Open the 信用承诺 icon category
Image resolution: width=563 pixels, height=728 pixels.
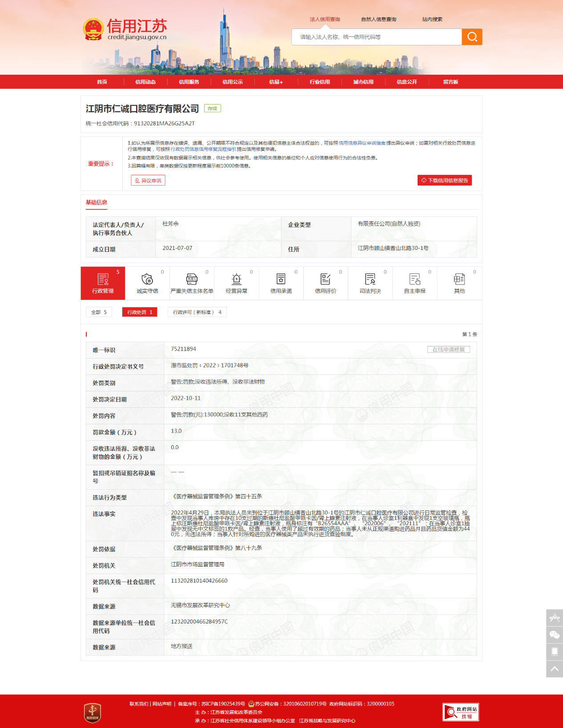click(281, 283)
